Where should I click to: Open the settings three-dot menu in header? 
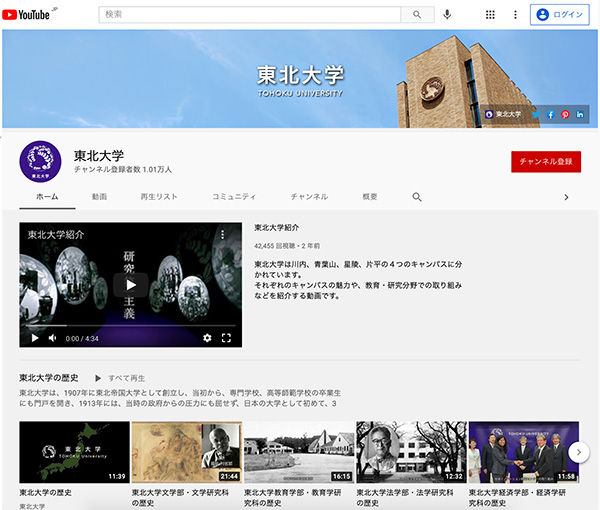515,15
